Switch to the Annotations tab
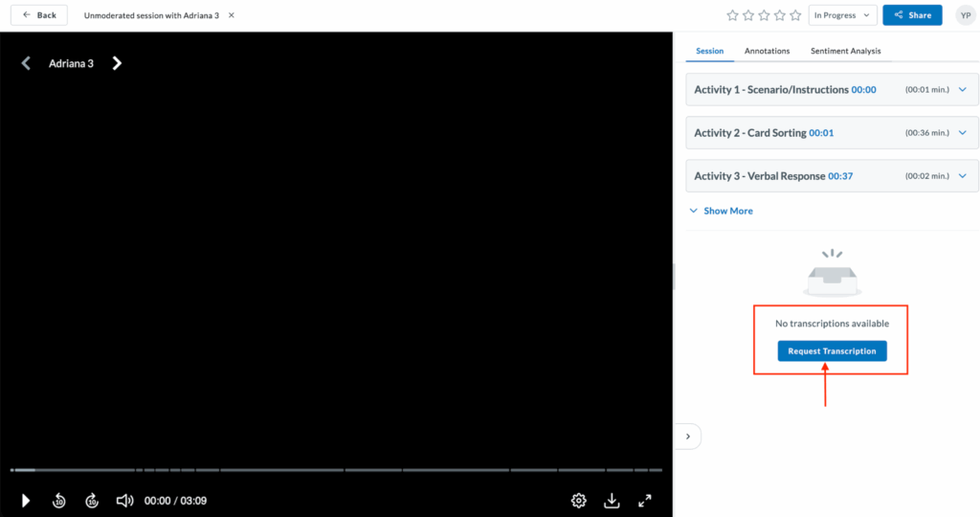The width and height of the screenshot is (980, 517). coord(767,51)
